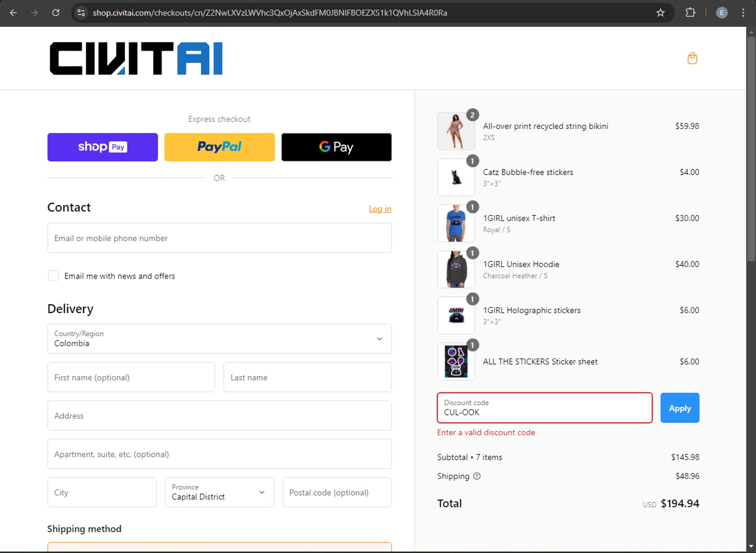Click '1GIRL Unisex Hoodie' item name

tap(521, 264)
